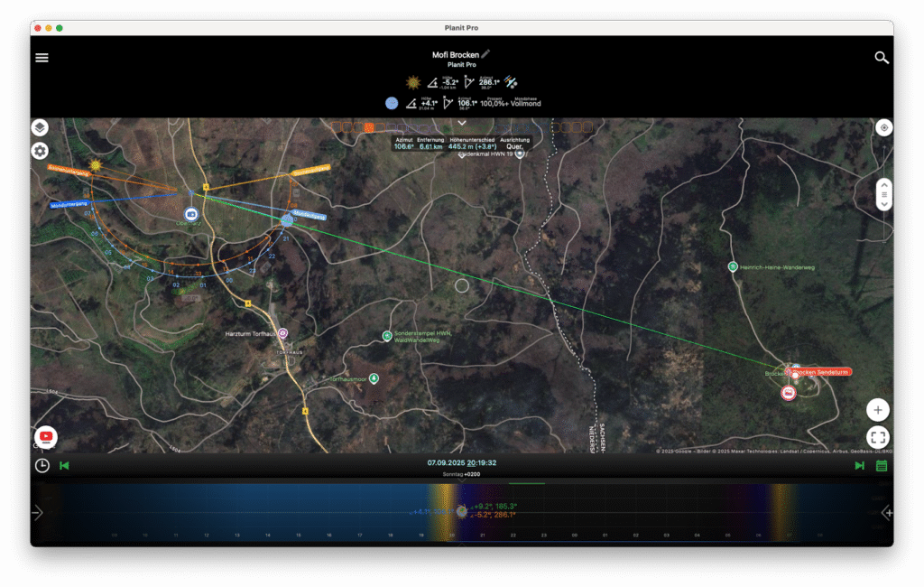The width and height of the screenshot is (924, 587).
Task: Click the Torfhausmoor map marker
Action: click(x=374, y=378)
